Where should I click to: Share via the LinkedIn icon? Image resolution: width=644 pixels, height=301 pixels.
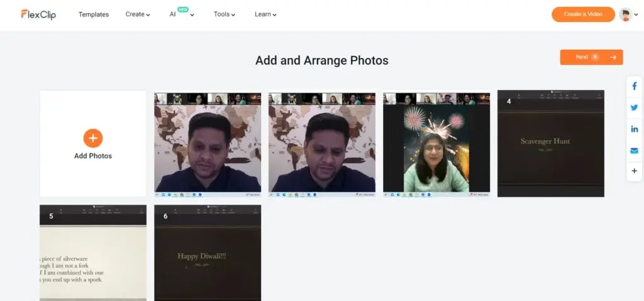(x=634, y=129)
